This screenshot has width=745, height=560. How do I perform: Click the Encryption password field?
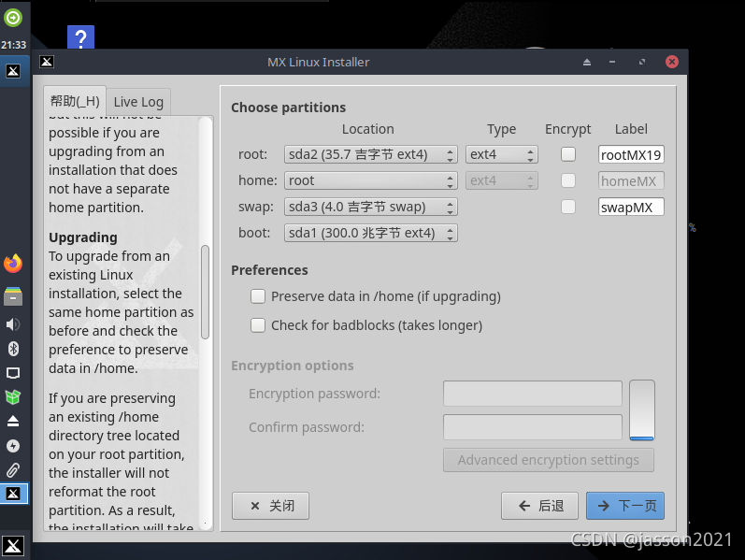point(533,394)
